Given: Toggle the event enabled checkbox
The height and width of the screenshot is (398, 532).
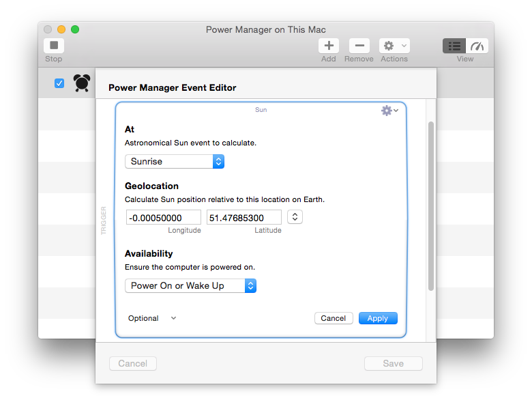Looking at the screenshot, I should coord(59,83).
